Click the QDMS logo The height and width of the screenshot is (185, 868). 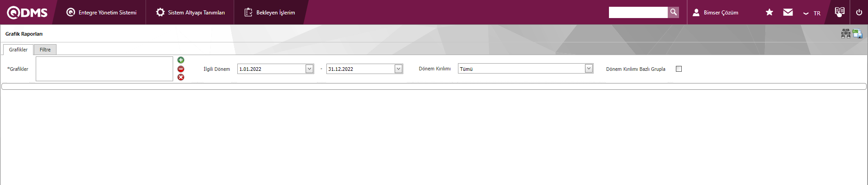click(x=27, y=13)
